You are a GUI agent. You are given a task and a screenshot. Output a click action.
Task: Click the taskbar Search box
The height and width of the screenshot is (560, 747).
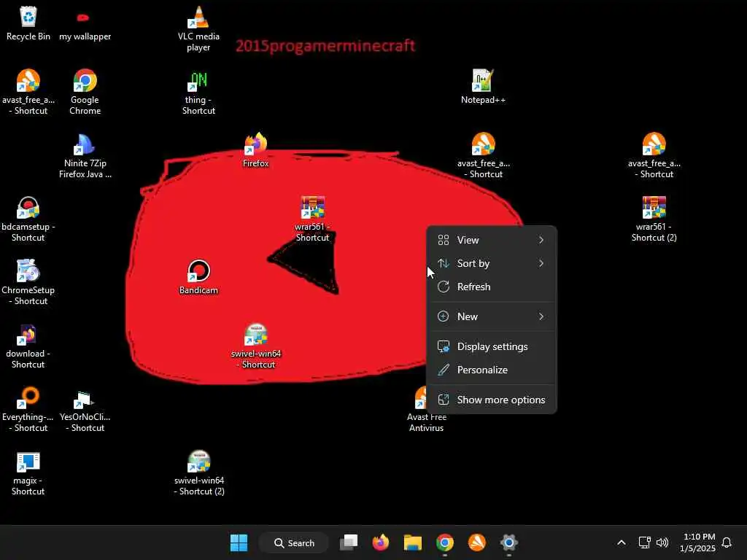pos(294,542)
